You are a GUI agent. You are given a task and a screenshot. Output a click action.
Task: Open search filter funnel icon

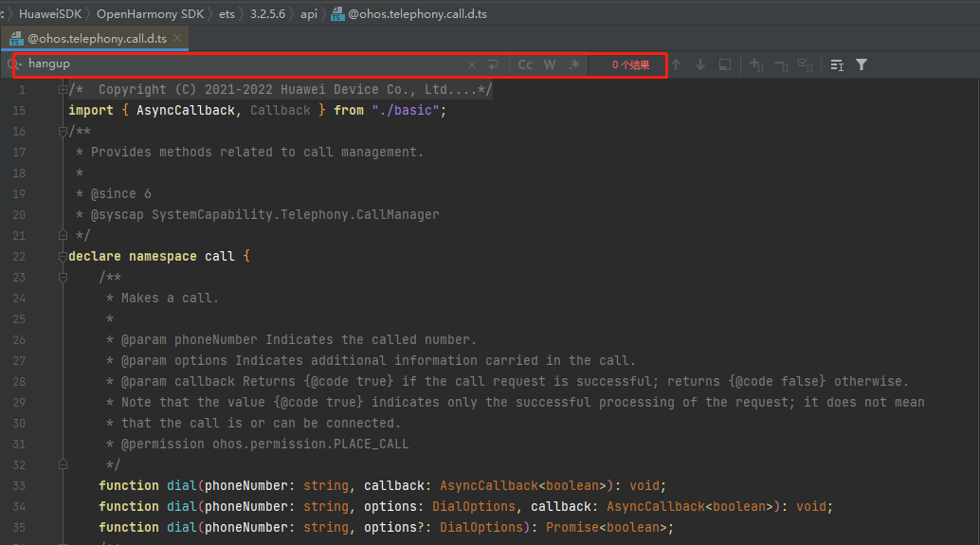click(x=862, y=65)
